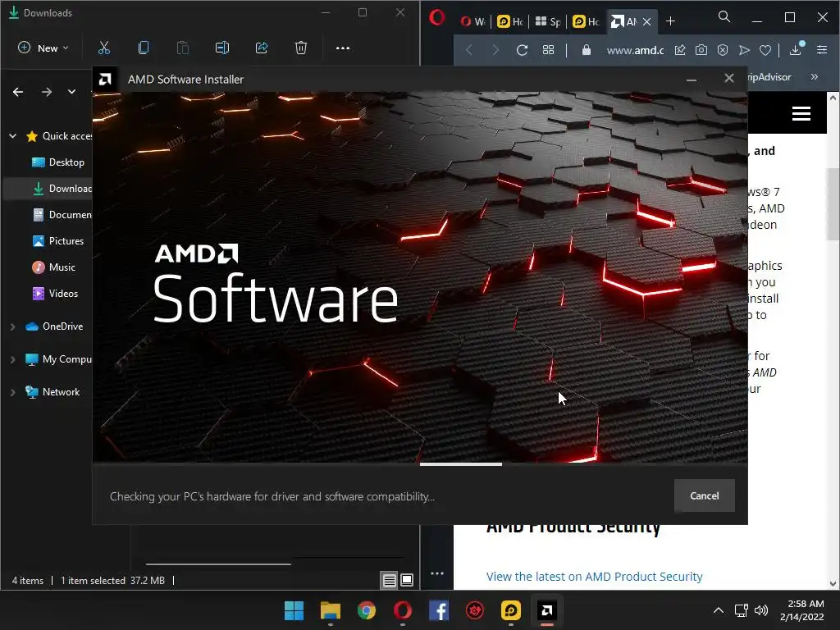Select Videos in the navigation pane
Screen dimensions: 840x630
pyautogui.click(x=55, y=294)
